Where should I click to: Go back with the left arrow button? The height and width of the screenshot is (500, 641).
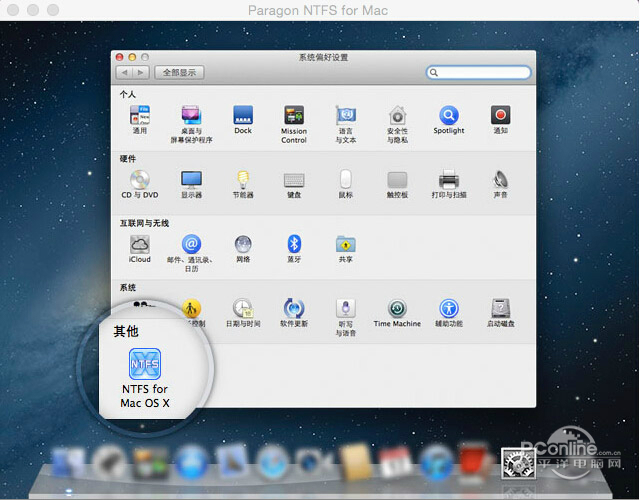tap(124, 72)
